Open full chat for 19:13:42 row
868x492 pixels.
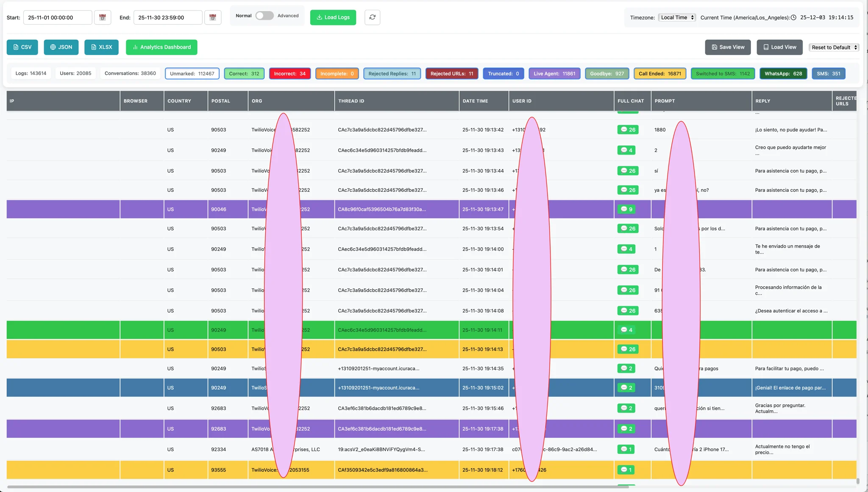pos(628,130)
